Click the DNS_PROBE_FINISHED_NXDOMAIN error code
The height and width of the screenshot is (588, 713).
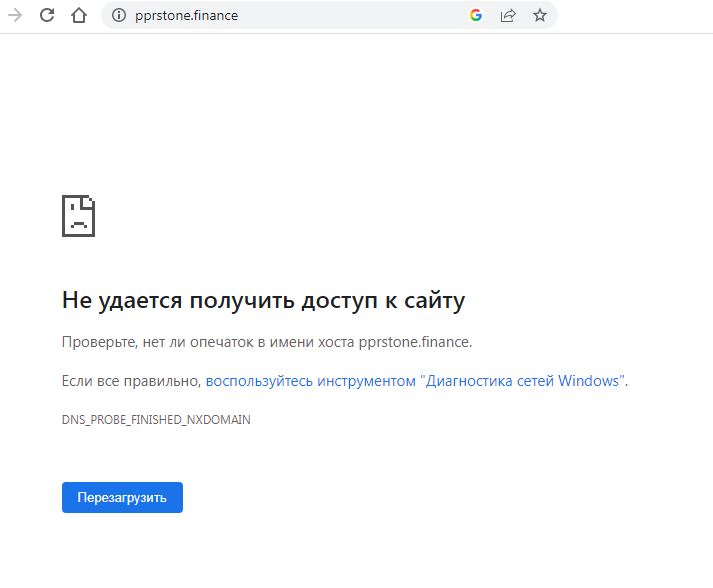tap(156, 420)
